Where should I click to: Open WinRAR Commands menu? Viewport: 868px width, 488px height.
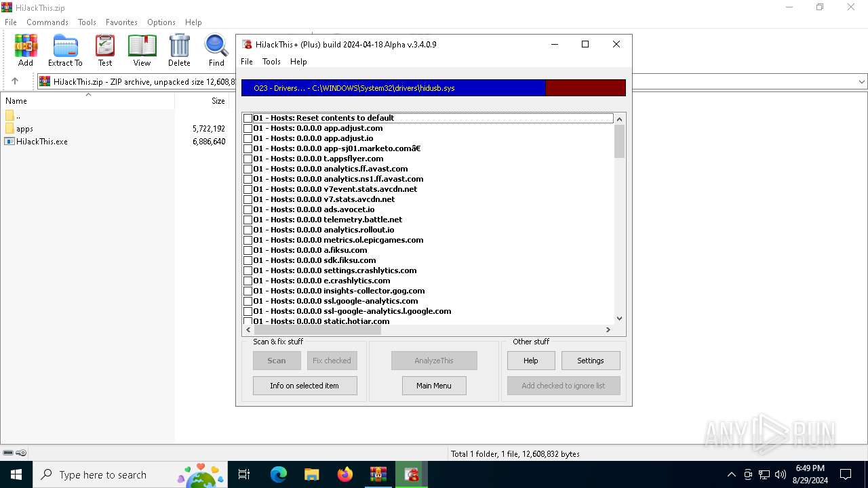pyautogui.click(x=47, y=22)
